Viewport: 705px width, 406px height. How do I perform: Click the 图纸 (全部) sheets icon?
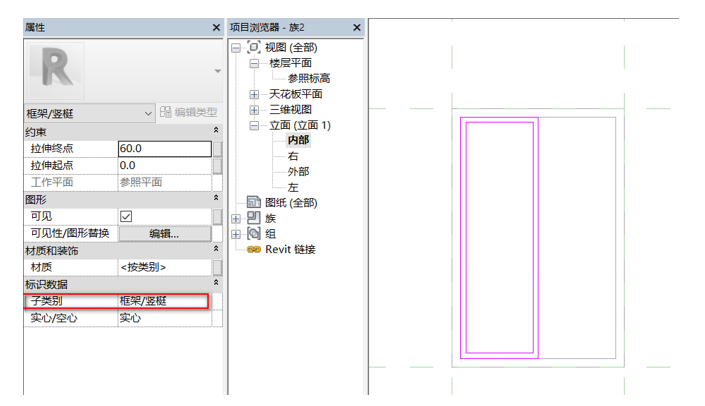click(254, 202)
